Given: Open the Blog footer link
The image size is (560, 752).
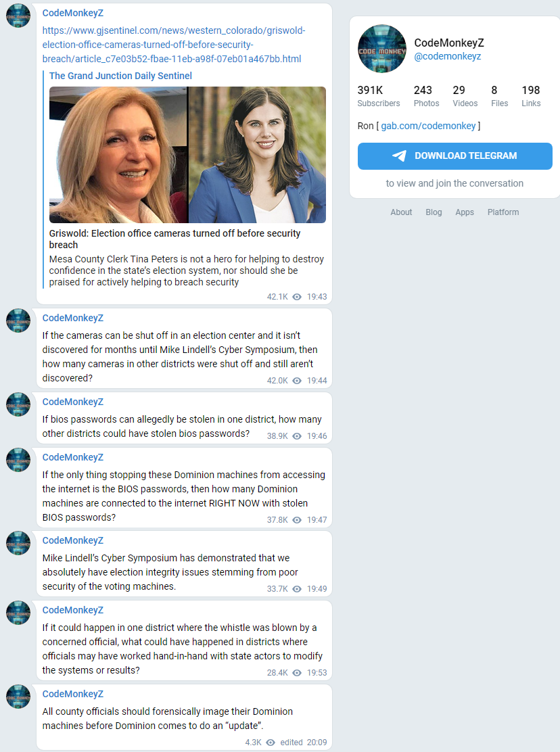Looking at the screenshot, I should pos(434,212).
